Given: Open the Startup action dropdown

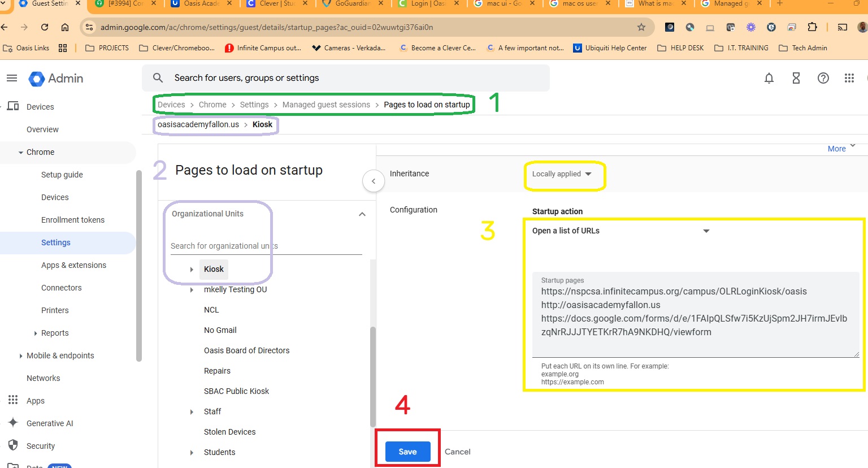Looking at the screenshot, I should click(x=620, y=231).
